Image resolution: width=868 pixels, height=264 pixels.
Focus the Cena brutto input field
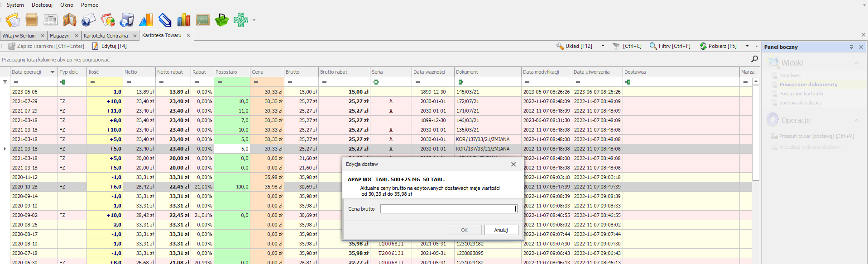(x=448, y=209)
